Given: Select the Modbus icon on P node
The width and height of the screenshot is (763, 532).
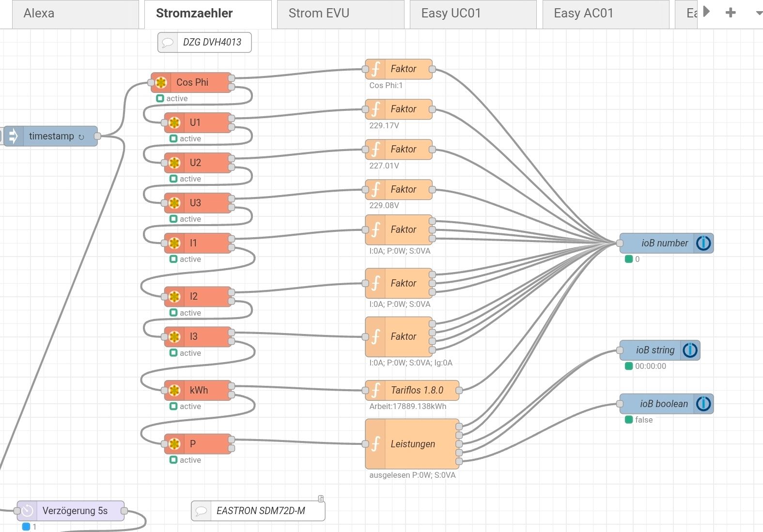Looking at the screenshot, I should tap(175, 444).
